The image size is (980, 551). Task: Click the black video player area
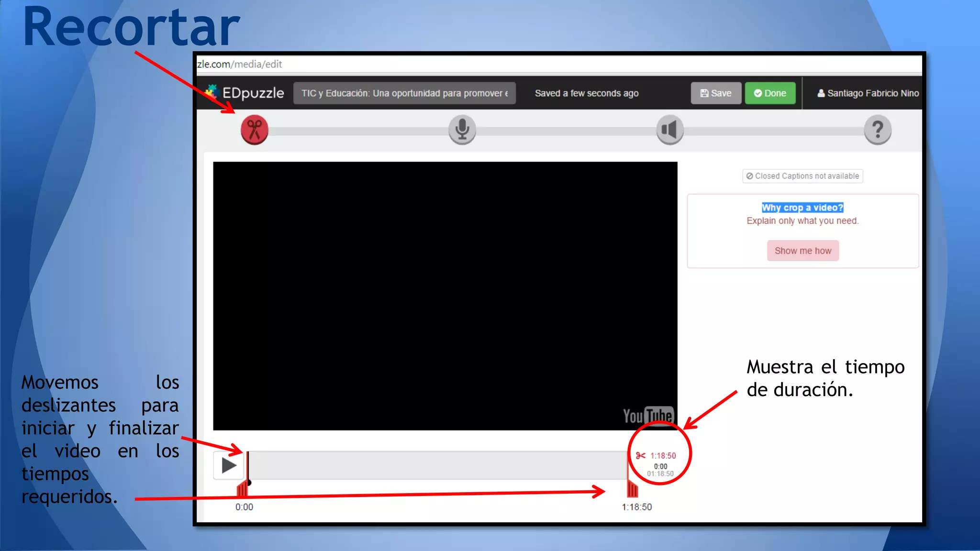[x=445, y=296]
